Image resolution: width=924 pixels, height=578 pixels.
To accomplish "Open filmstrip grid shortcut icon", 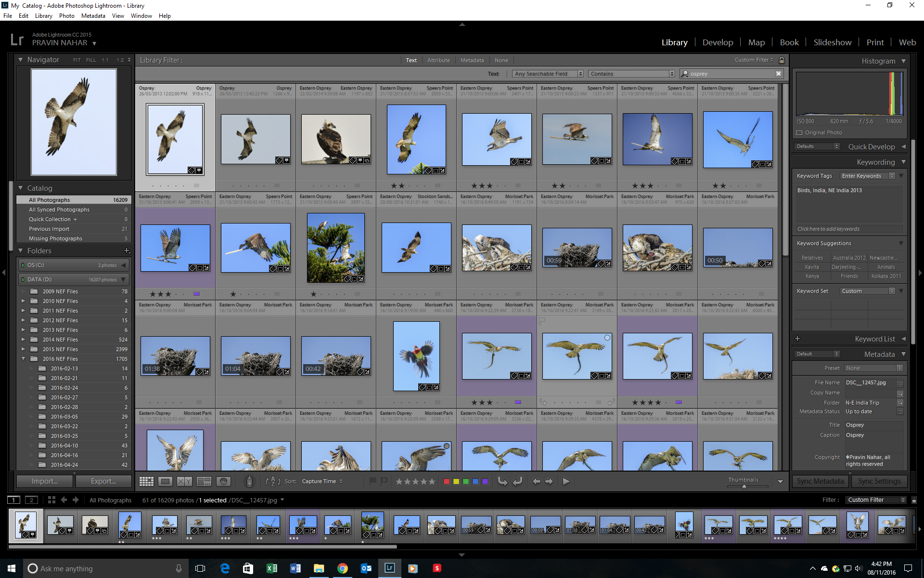I will click(51, 500).
